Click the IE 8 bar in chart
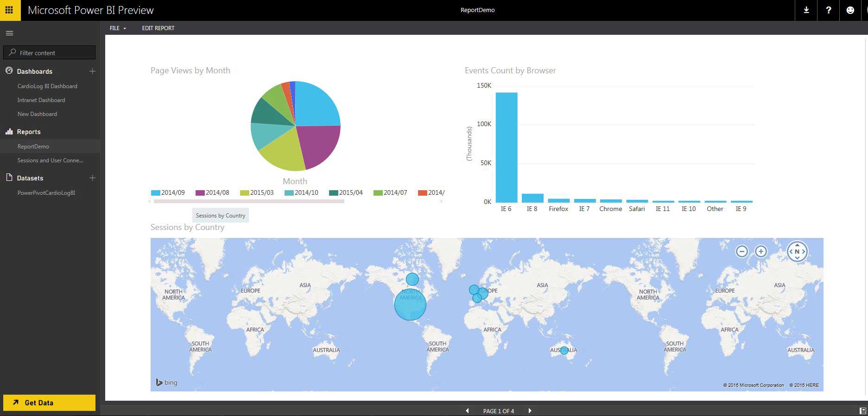 pyautogui.click(x=532, y=198)
